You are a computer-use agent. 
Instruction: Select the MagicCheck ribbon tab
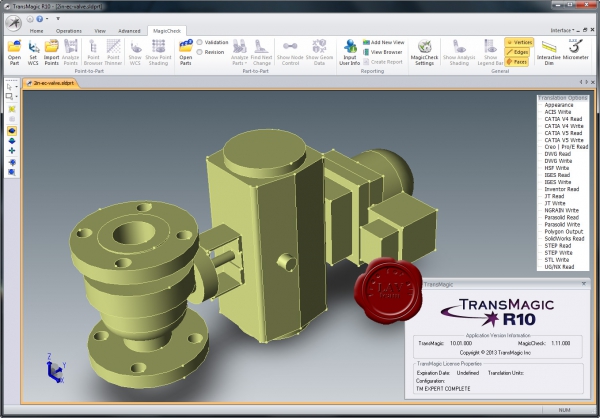click(x=167, y=31)
